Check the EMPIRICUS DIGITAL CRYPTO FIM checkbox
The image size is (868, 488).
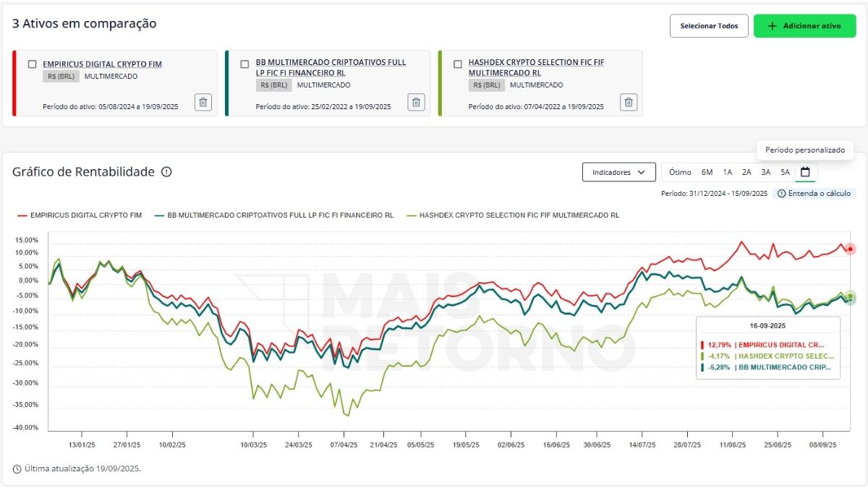click(x=32, y=64)
